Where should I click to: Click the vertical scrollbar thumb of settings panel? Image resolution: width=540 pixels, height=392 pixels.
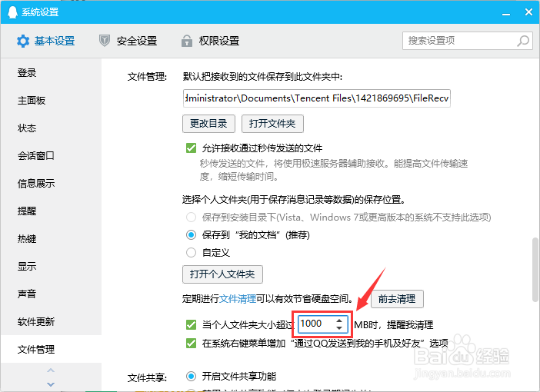tap(535, 269)
